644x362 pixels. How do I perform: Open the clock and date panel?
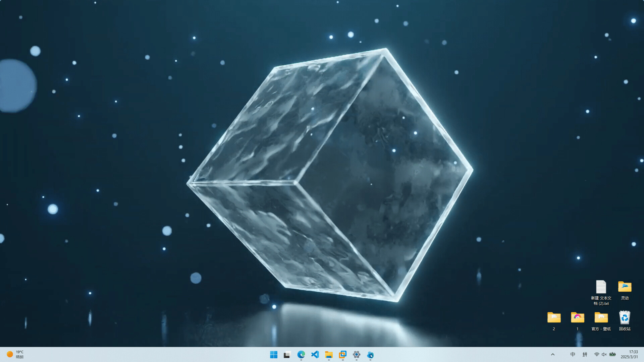coord(629,355)
